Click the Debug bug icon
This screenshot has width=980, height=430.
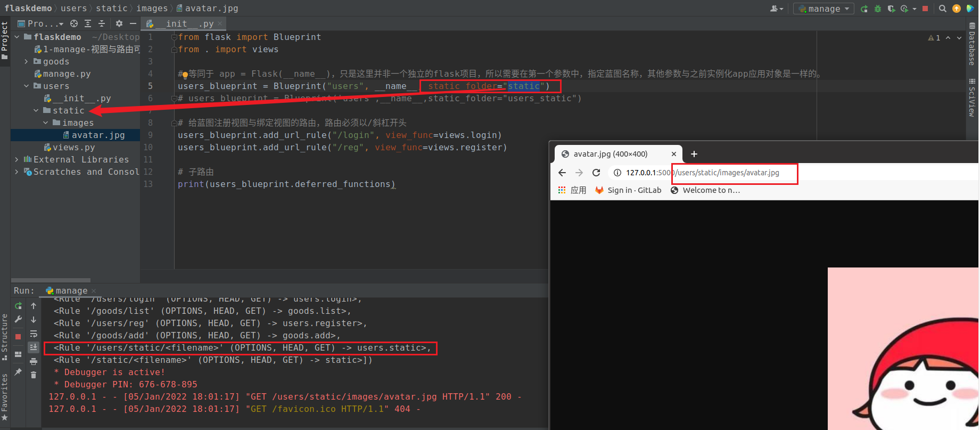point(878,9)
